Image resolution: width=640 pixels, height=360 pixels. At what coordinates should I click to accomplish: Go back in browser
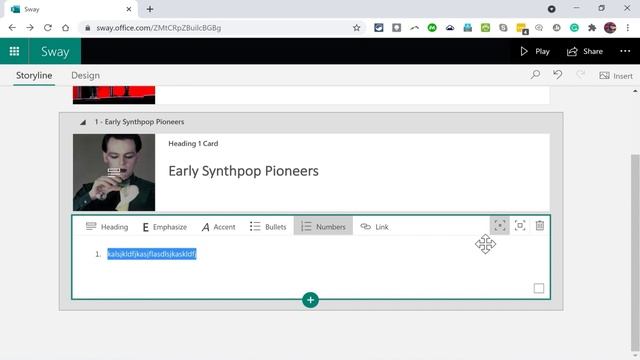[12, 28]
